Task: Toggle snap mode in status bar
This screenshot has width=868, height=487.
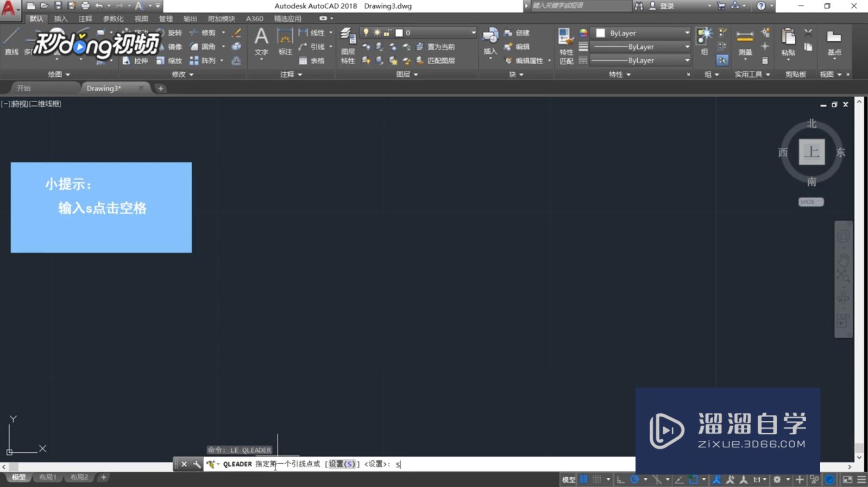Action: click(x=597, y=479)
